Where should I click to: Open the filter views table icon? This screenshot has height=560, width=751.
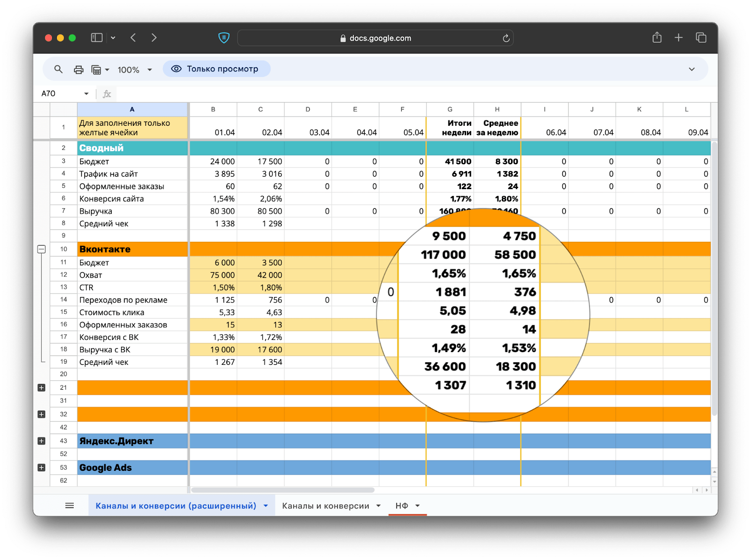(x=96, y=69)
